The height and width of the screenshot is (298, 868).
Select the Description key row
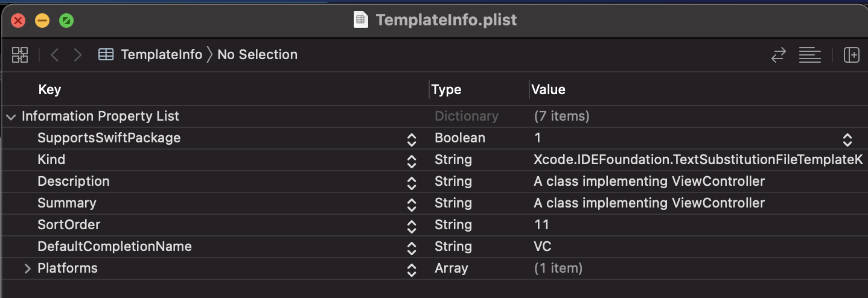tap(74, 182)
